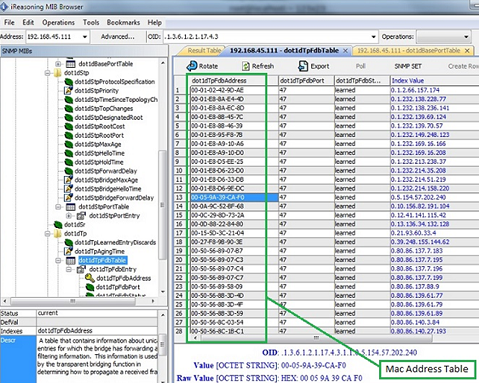Open the Edit menu
This screenshot has width=479, height=383.
point(28,22)
